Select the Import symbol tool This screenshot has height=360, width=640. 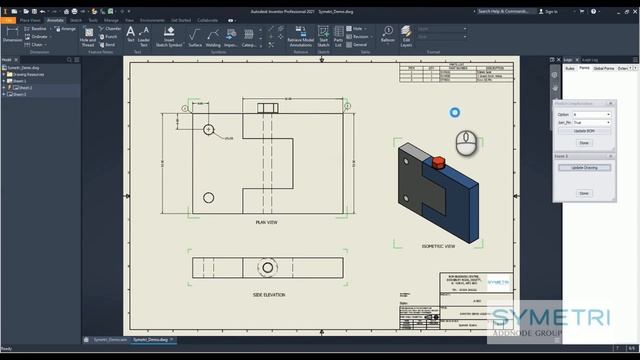(x=231, y=37)
